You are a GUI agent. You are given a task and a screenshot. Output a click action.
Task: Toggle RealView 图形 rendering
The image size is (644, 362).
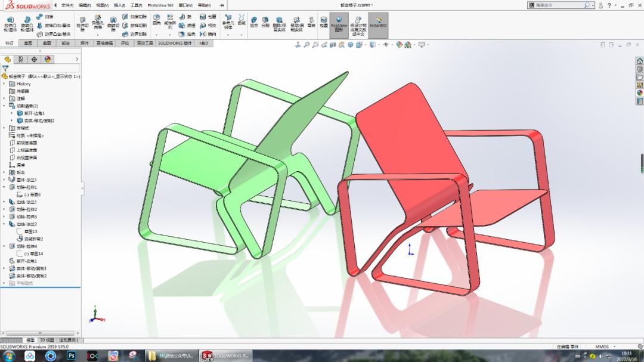[x=339, y=25]
